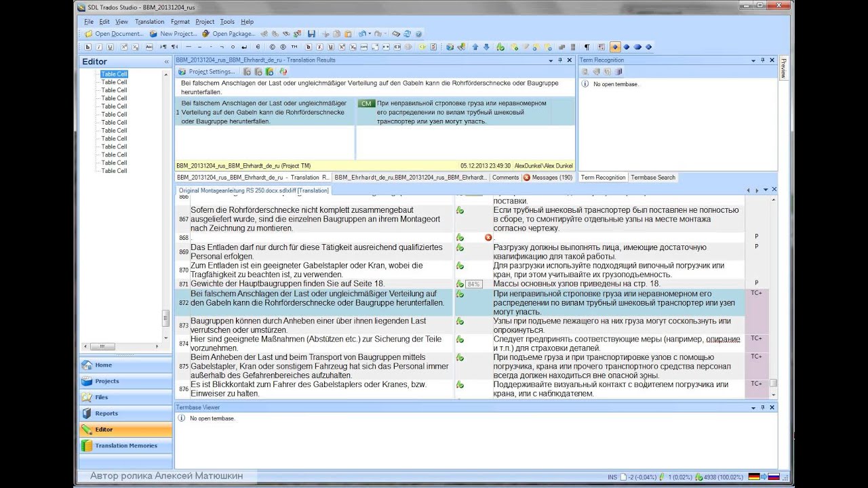Insert the euro sign
868x488 pixels.
click(258, 47)
